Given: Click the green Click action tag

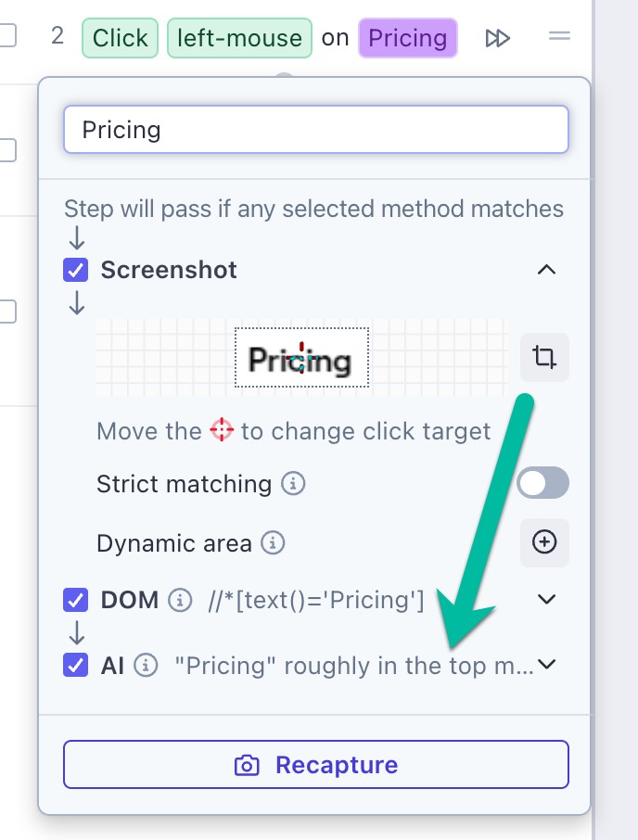Looking at the screenshot, I should (x=121, y=38).
